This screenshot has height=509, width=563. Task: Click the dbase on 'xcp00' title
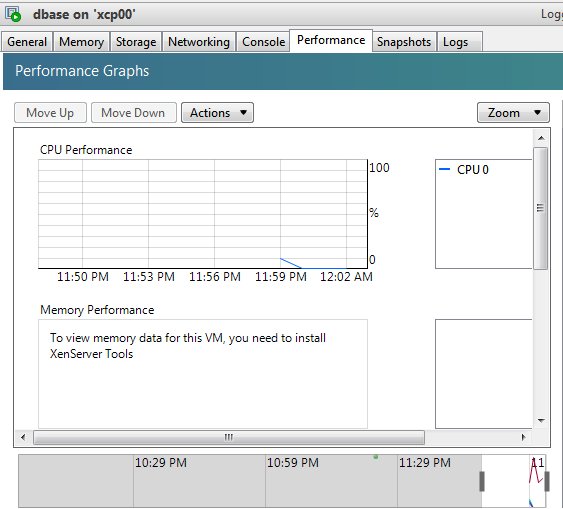(x=84, y=14)
